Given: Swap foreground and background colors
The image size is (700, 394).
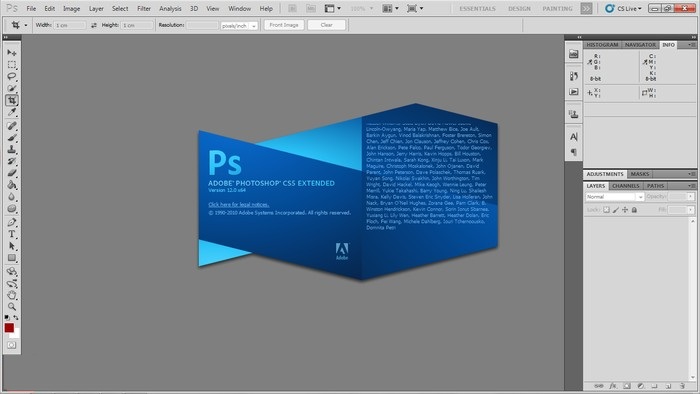Looking at the screenshot, I should point(16,317).
